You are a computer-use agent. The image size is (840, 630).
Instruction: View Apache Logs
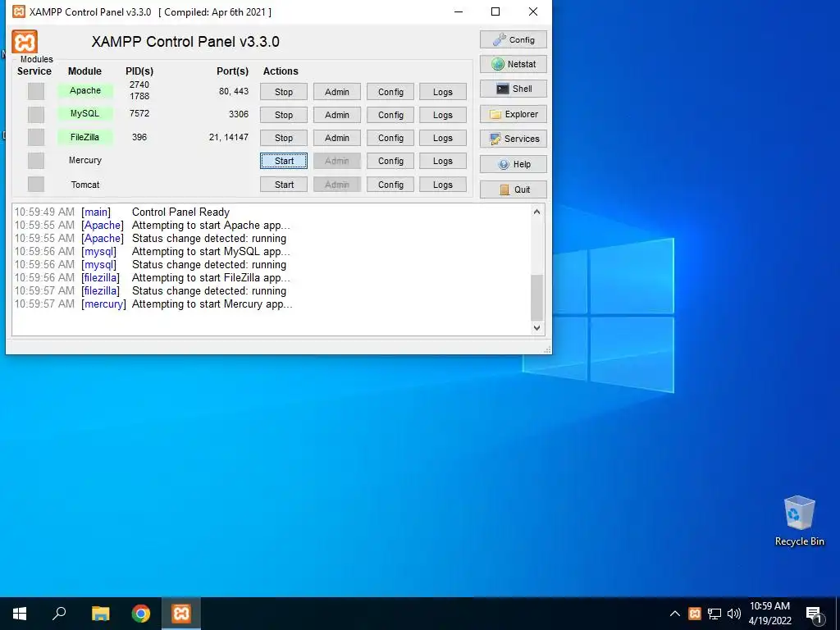443,92
